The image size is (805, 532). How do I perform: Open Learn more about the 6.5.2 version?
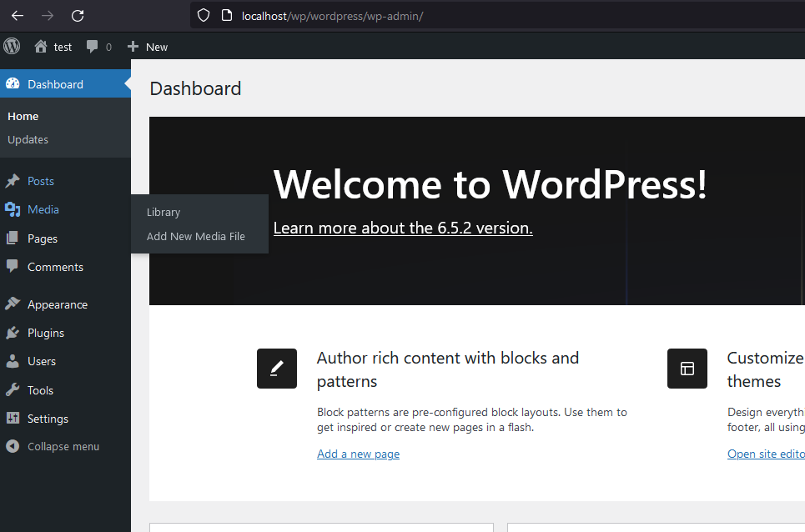(403, 228)
